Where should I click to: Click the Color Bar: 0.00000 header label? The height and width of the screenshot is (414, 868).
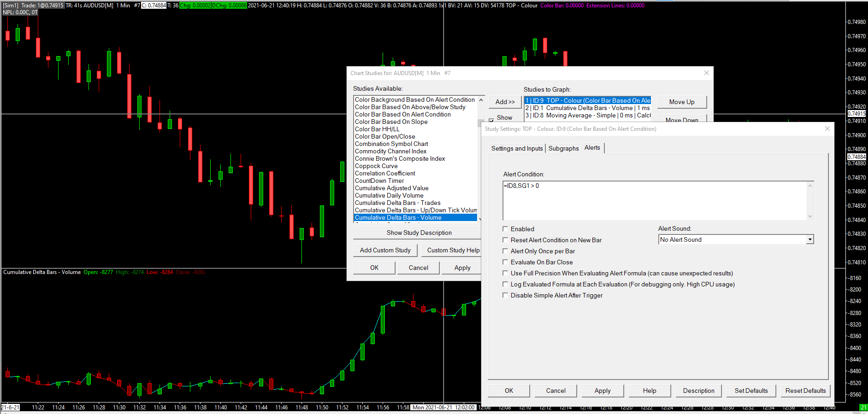pos(562,6)
